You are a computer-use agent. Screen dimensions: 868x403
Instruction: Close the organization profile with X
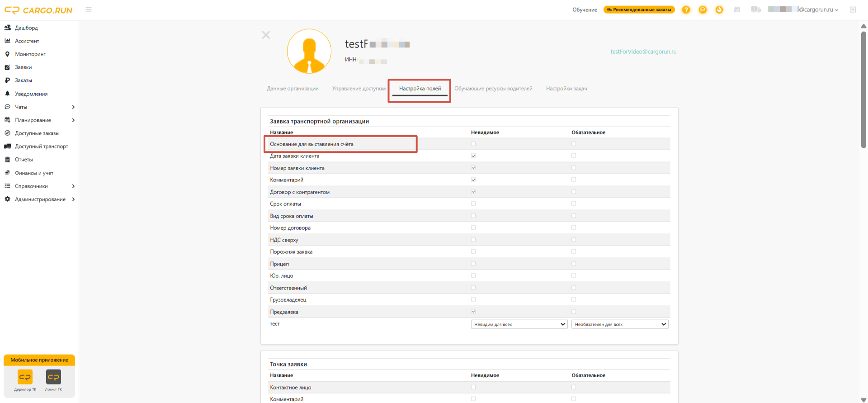[266, 35]
